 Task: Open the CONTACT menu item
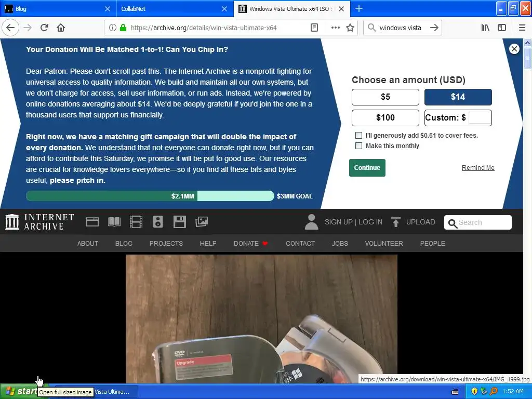[300, 244]
